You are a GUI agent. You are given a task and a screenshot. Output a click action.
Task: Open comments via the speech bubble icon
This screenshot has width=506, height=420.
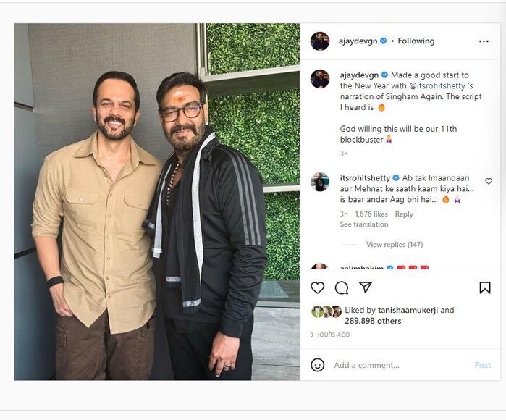pyautogui.click(x=342, y=287)
